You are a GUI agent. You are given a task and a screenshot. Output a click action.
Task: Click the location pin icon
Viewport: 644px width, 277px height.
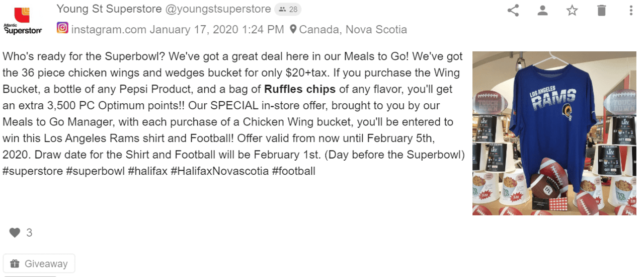click(293, 29)
